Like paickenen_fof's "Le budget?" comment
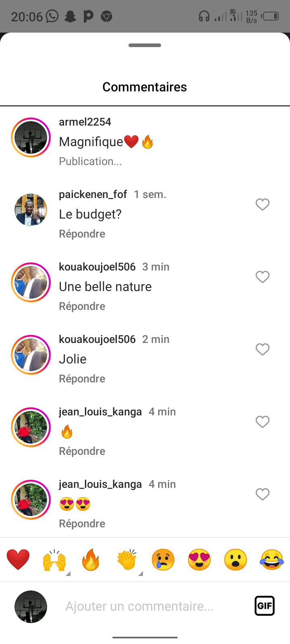 coord(263,204)
